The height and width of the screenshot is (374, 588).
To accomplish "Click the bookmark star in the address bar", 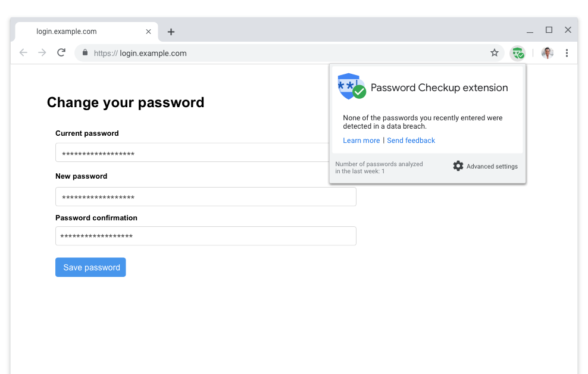I will click(495, 53).
